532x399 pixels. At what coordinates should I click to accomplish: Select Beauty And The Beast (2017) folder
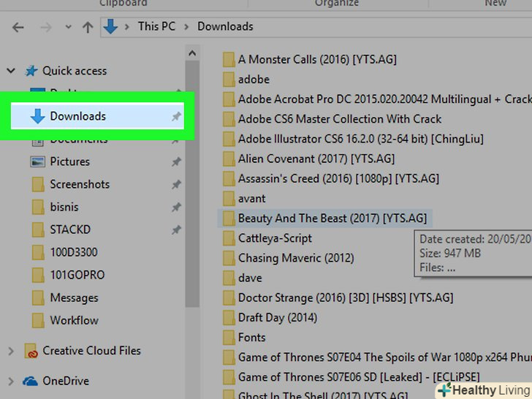(x=332, y=218)
